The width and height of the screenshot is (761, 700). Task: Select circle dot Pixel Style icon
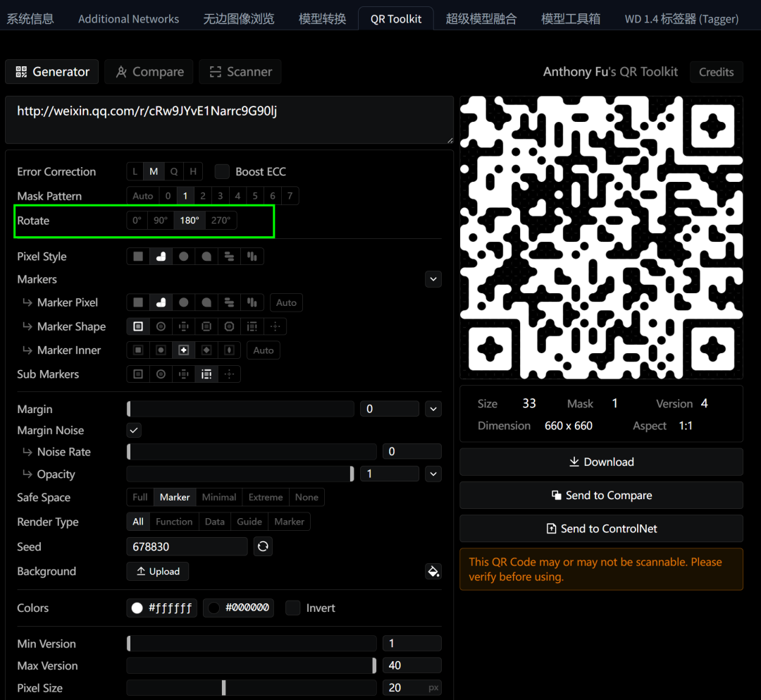pos(183,257)
